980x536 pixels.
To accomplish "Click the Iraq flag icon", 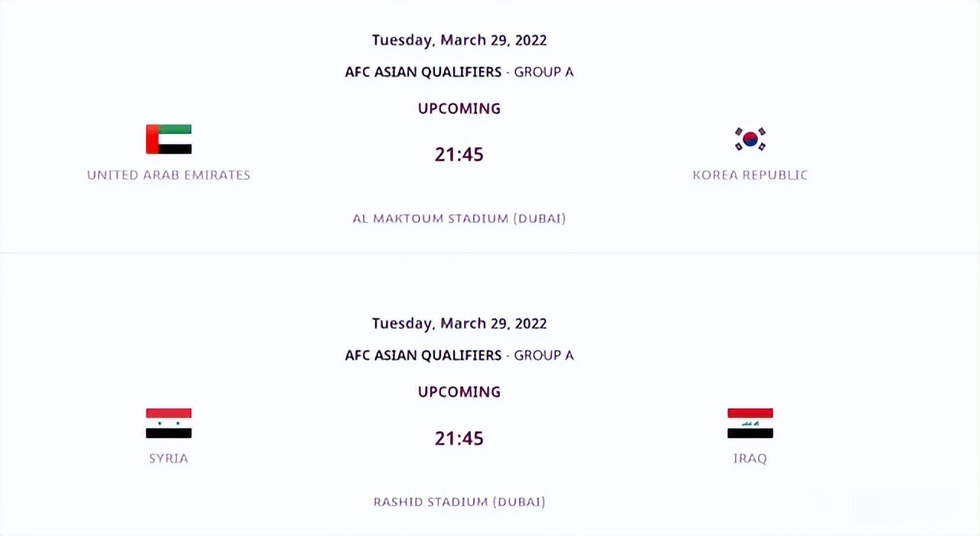I will pos(750,423).
